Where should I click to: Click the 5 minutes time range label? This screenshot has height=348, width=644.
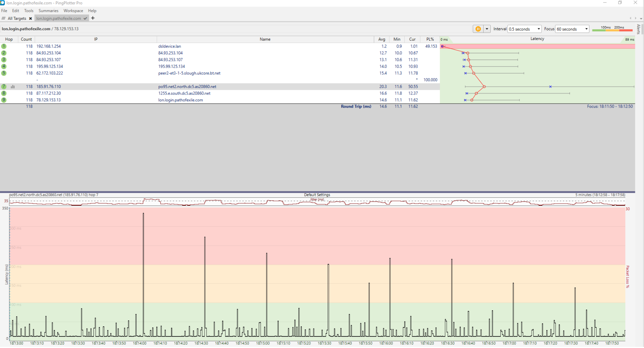[600, 195]
